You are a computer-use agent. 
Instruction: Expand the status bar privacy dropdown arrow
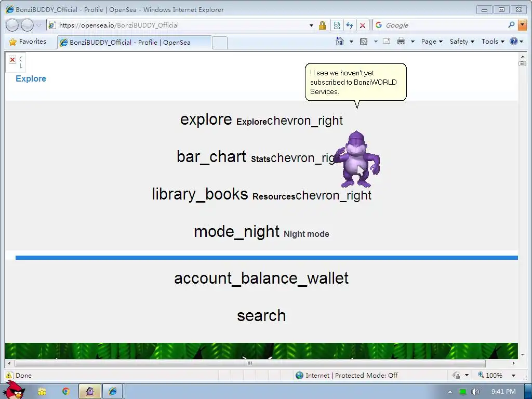tap(467, 375)
